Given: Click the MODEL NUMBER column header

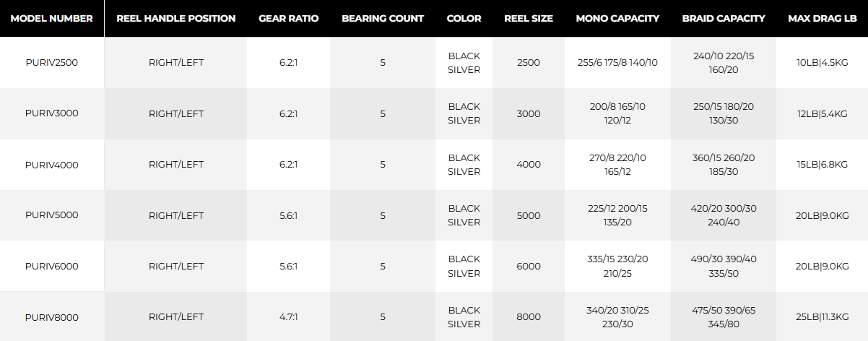Looking at the screenshot, I should click(51, 18).
